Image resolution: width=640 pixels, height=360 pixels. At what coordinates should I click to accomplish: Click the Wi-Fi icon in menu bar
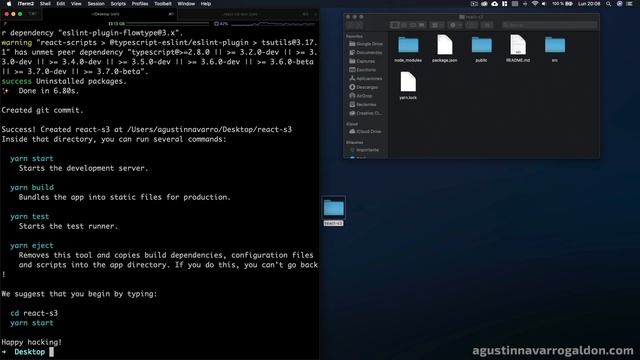535,4
